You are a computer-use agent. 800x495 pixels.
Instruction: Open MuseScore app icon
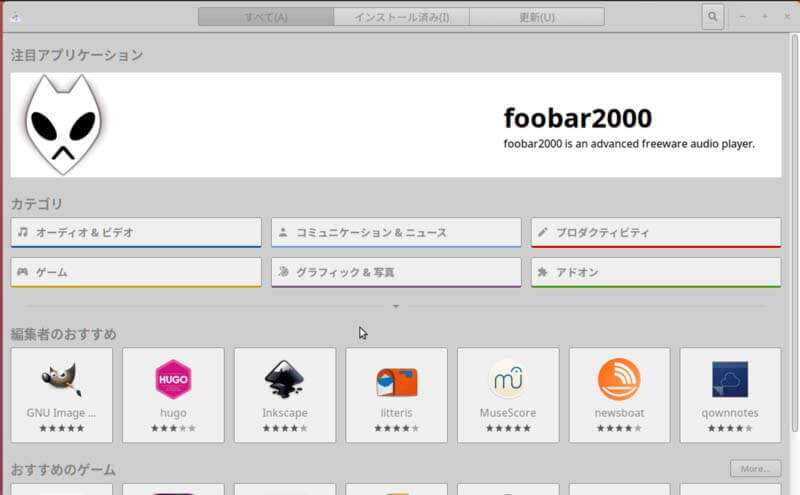point(508,379)
